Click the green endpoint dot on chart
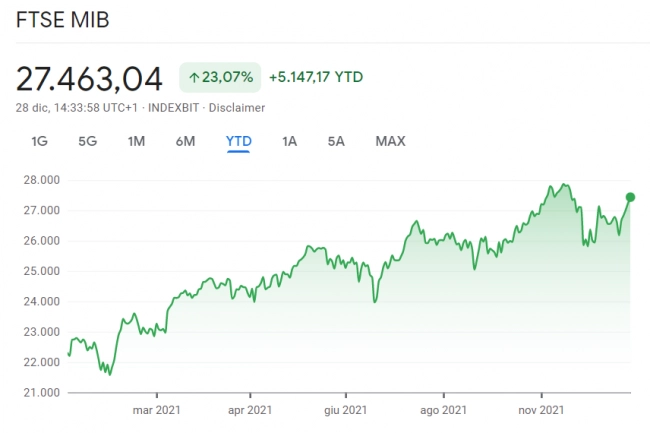The height and width of the screenshot is (433, 650). [x=630, y=197]
